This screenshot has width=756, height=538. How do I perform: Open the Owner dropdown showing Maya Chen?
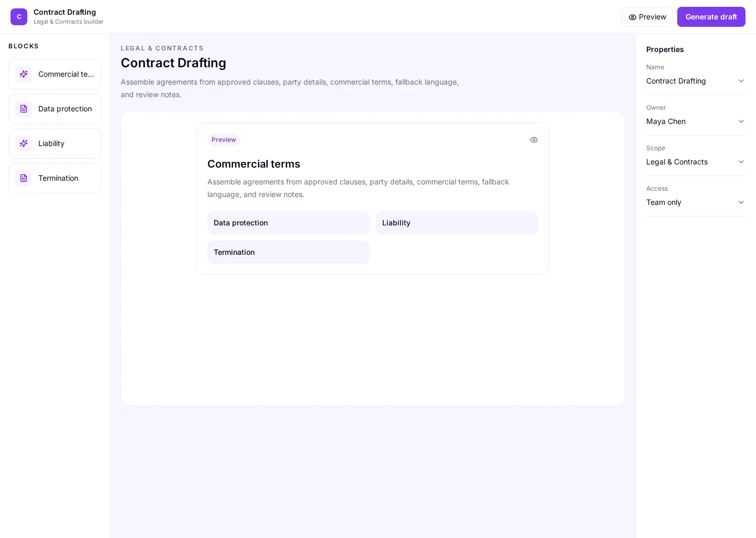pyautogui.click(x=696, y=121)
